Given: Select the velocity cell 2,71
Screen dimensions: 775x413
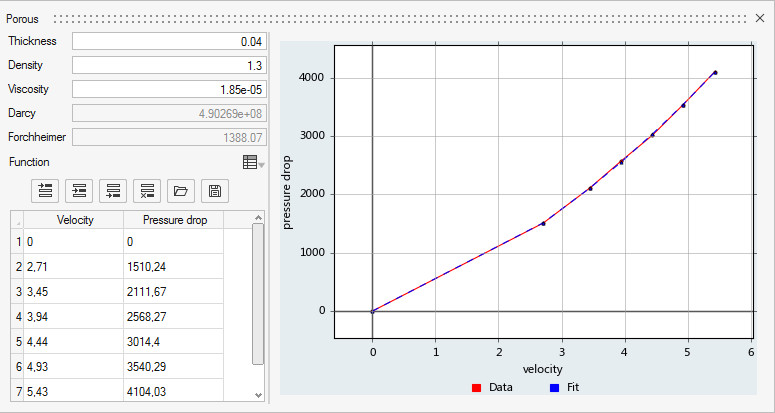Looking at the screenshot, I should pyautogui.click(x=74, y=267).
